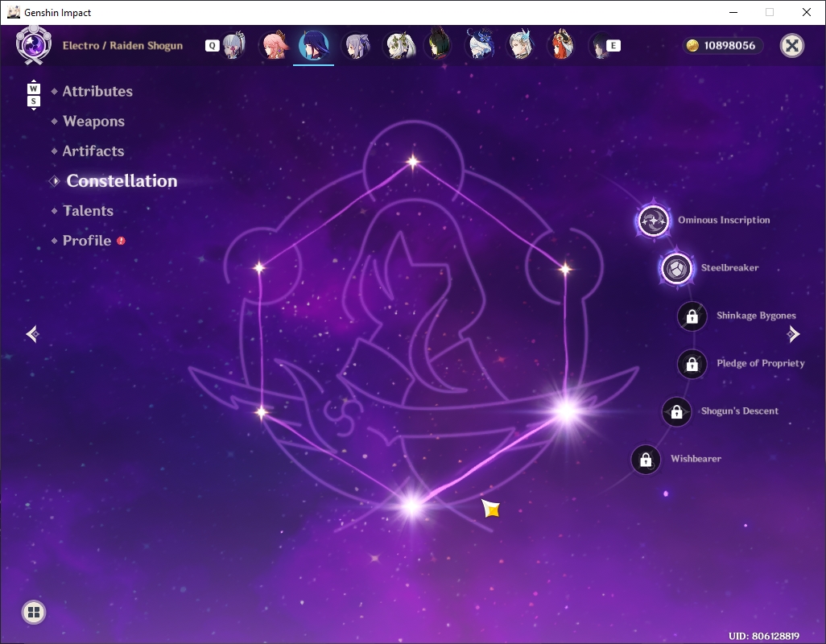Open the Steelbreaker constellation node
The width and height of the screenshot is (826, 644).
click(x=676, y=268)
